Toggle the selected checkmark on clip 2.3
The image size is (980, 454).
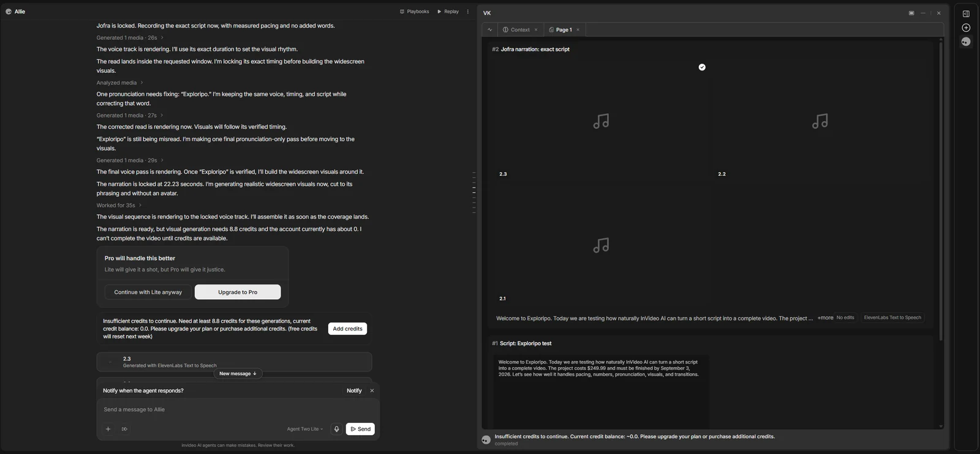pos(702,67)
